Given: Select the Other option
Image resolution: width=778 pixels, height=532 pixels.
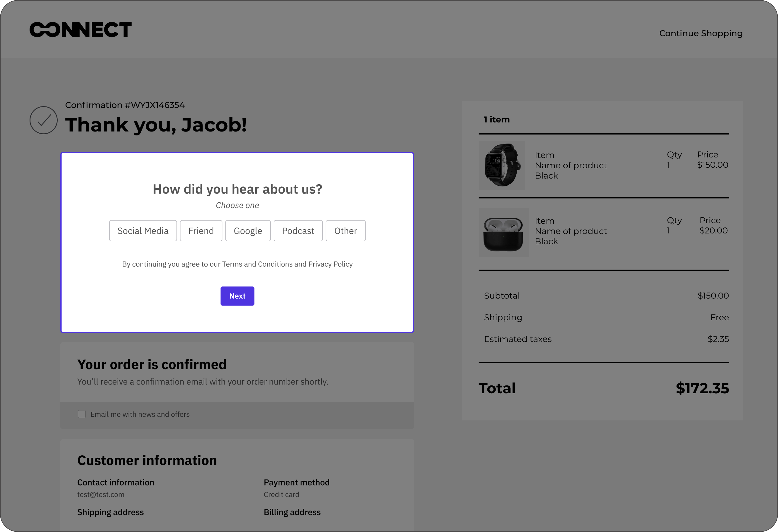Looking at the screenshot, I should (x=346, y=231).
